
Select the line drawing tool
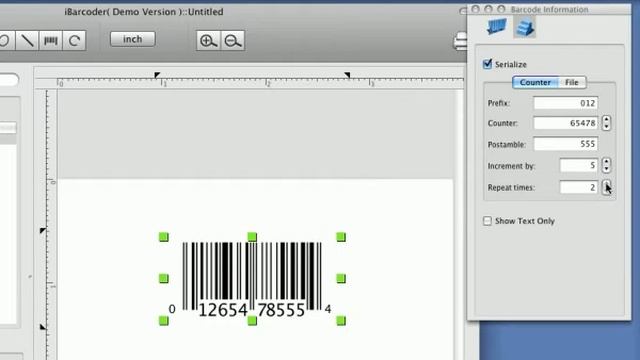click(x=27, y=40)
